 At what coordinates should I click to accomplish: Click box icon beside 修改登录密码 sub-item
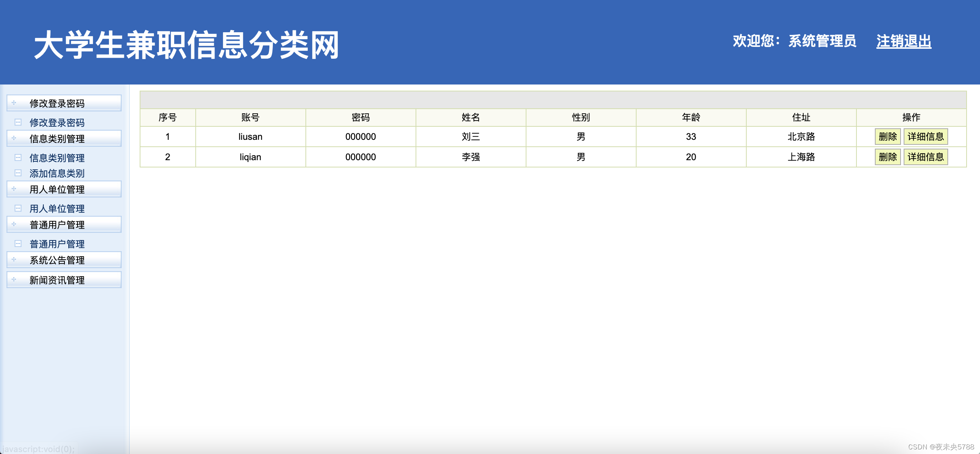(18, 123)
